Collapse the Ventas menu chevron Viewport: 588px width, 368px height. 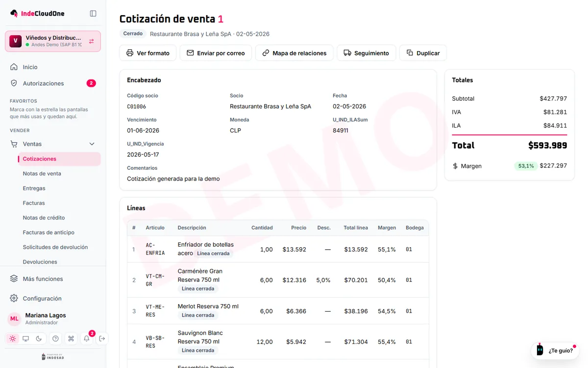[x=92, y=144]
